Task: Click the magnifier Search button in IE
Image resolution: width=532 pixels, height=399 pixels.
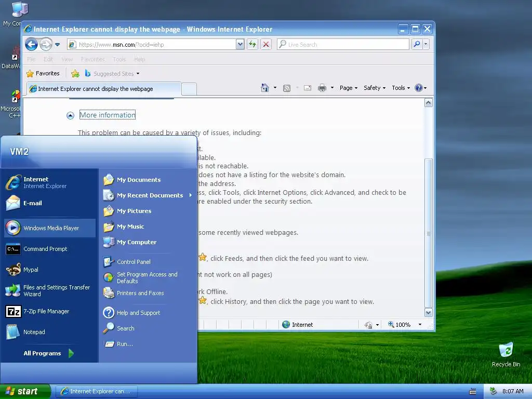Action: (417, 44)
